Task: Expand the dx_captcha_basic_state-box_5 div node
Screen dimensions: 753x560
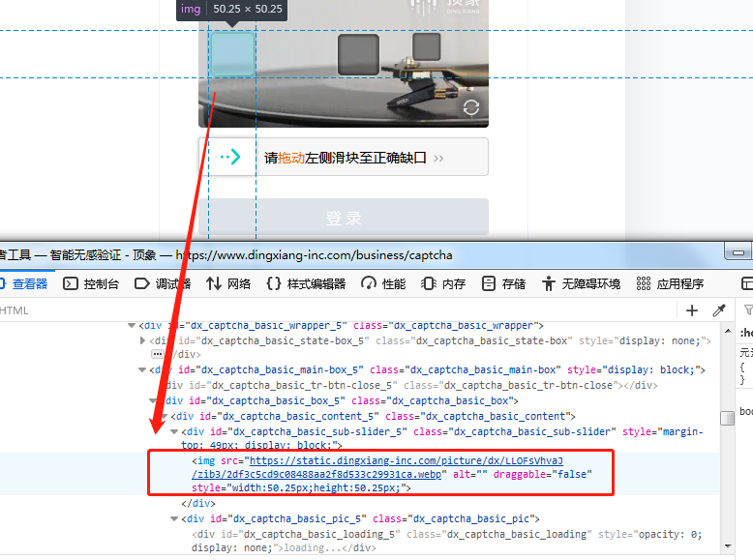Action: (x=144, y=340)
